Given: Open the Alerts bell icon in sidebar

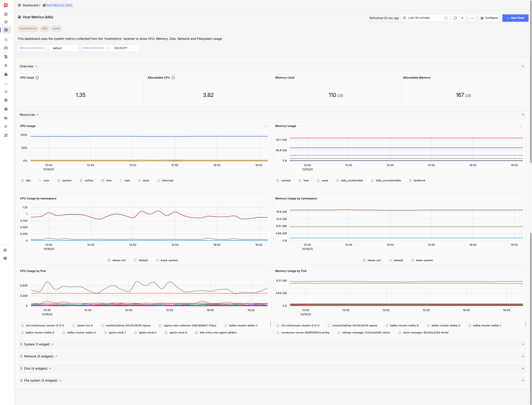Looking at the screenshot, I should pos(6,22).
